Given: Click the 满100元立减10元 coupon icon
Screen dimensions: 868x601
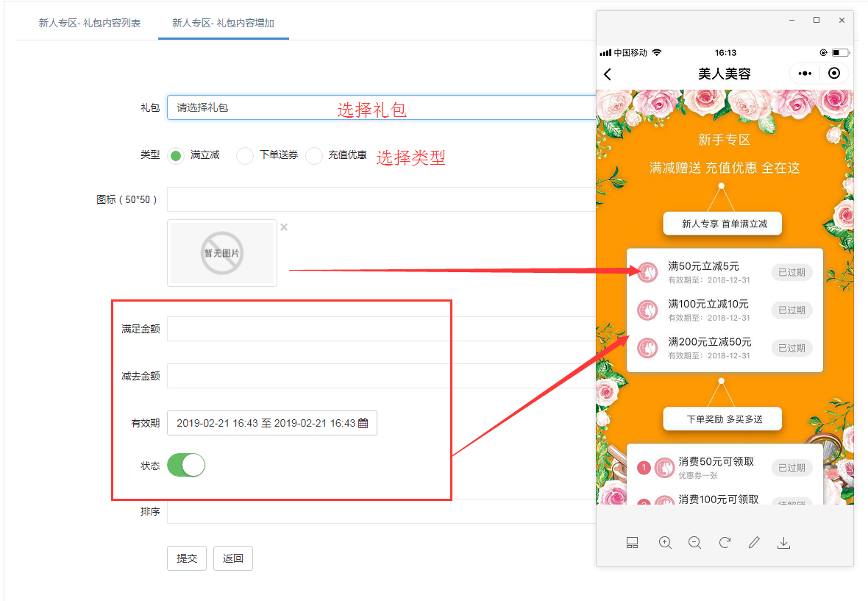Looking at the screenshot, I should (x=647, y=310).
